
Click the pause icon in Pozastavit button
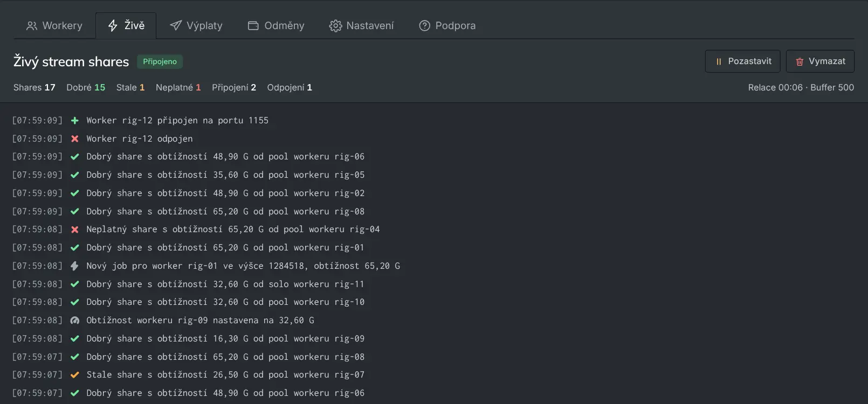tap(719, 61)
